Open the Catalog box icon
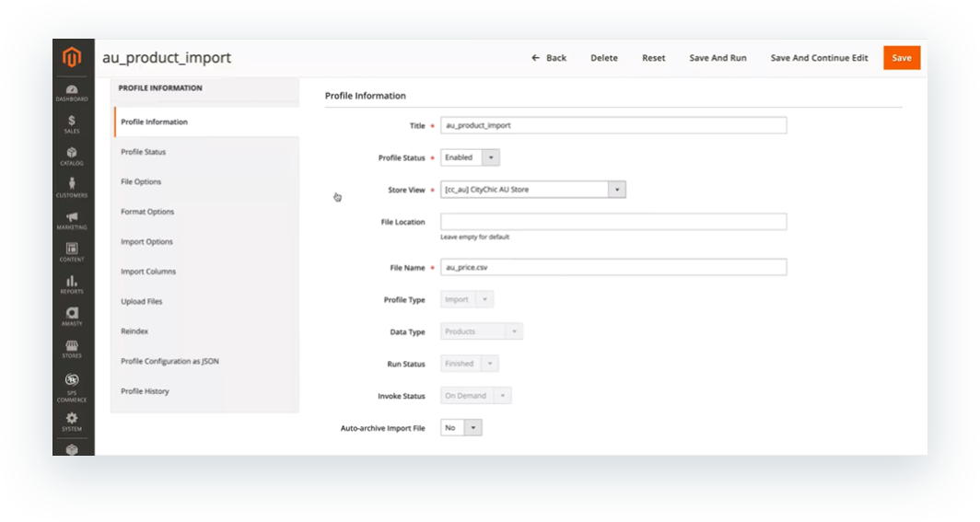This screenshot has width=980, height=522. point(72,156)
